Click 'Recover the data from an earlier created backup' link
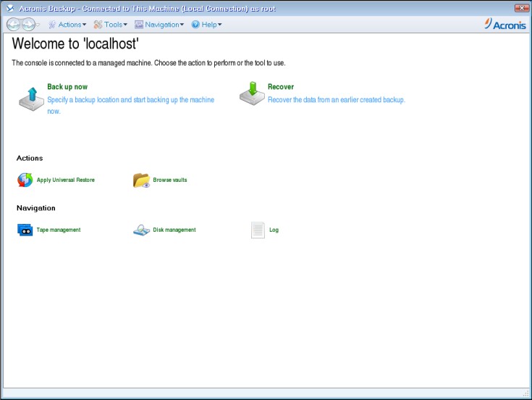This screenshot has width=532, height=400. tap(337, 100)
